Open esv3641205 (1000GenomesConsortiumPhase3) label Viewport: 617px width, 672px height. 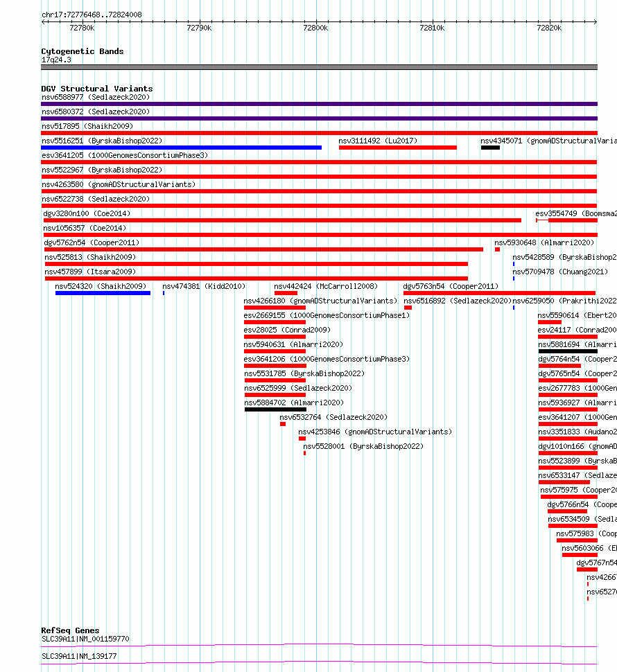[125, 156]
